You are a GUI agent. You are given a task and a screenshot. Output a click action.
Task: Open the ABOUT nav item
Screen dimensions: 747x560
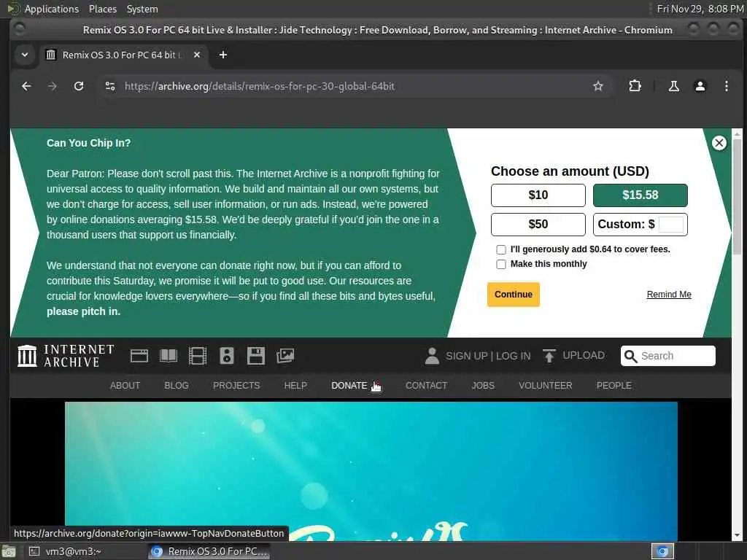coord(125,386)
